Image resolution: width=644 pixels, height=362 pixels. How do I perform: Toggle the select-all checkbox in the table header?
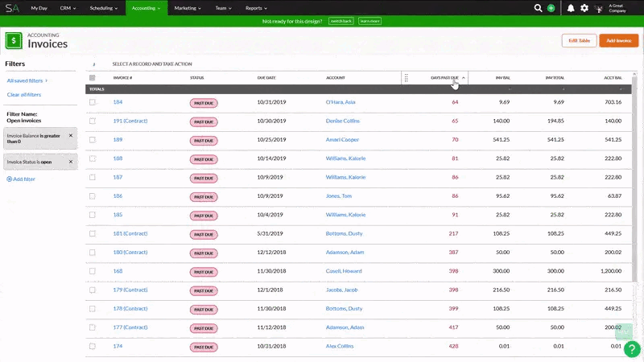93,78
